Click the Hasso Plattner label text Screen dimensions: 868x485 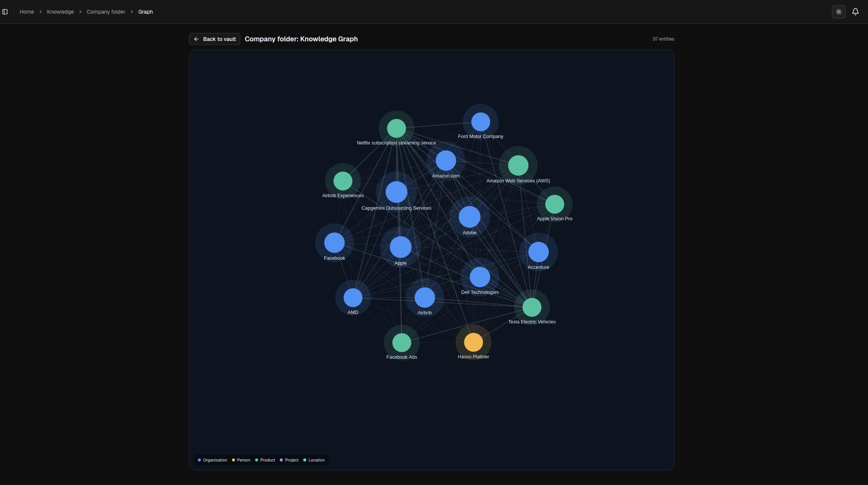pyautogui.click(x=473, y=357)
